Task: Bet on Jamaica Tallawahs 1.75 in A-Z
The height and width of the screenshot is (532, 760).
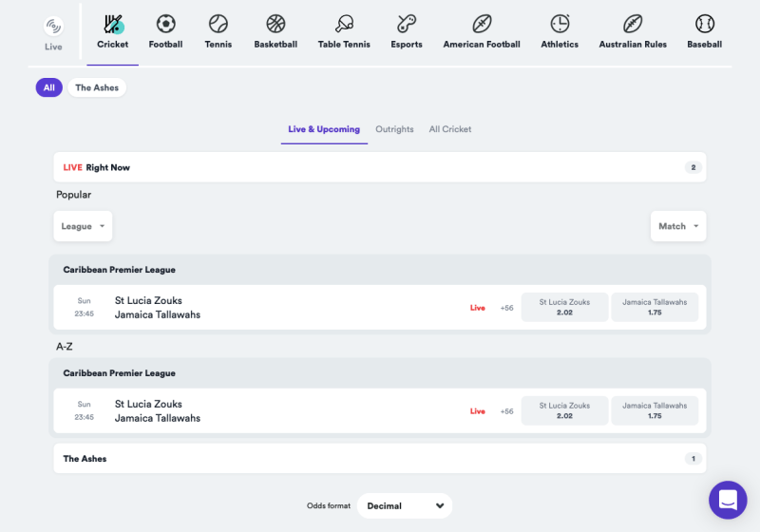Action: click(x=655, y=410)
